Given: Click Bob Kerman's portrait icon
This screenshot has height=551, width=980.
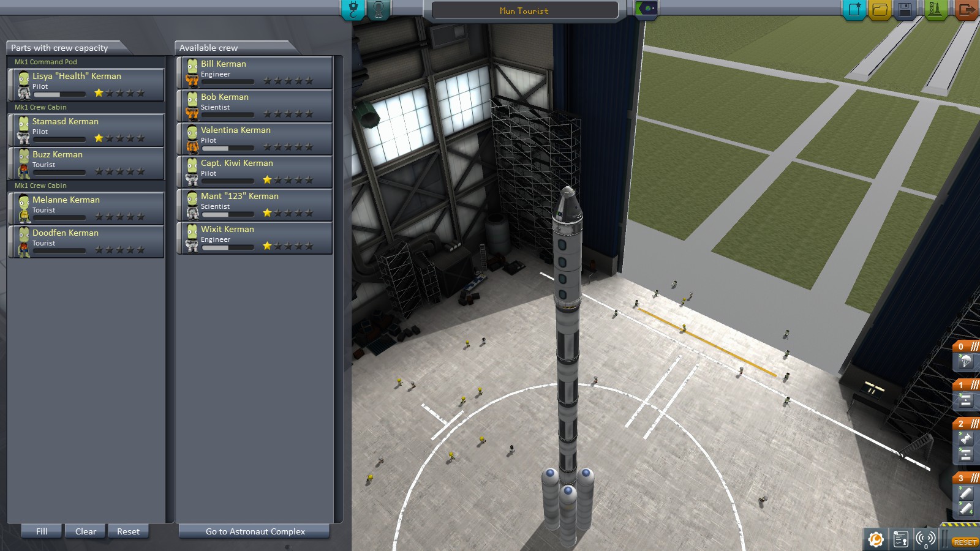Looking at the screenshot, I should pyautogui.click(x=192, y=106).
